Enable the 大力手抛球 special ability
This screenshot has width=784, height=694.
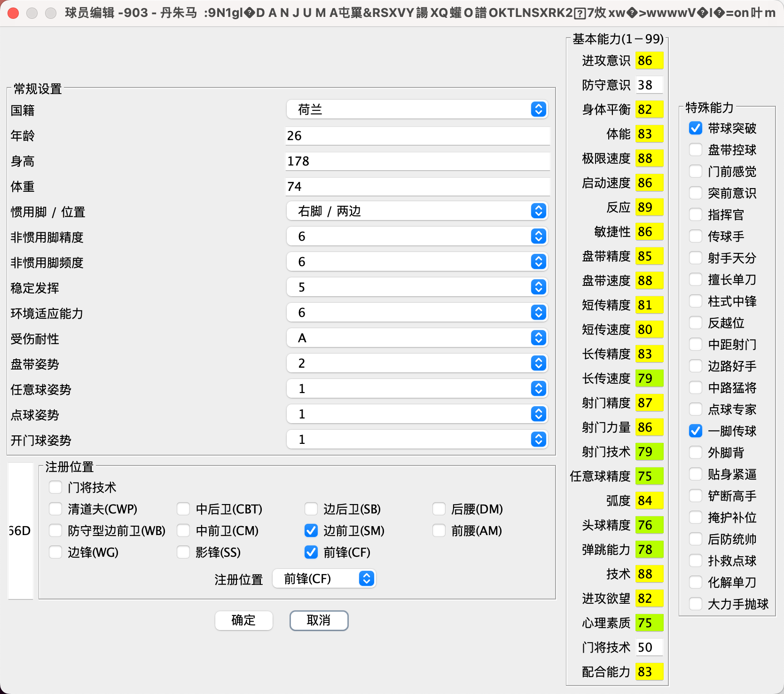coord(696,604)
